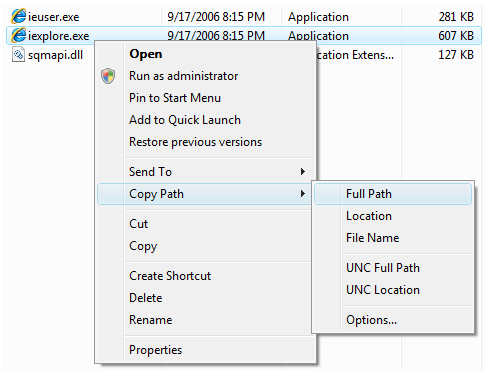Viewport: 484px width, 371px height.
Task: Expand the Send To submenu arrow
Action: [x=303, y=172]
